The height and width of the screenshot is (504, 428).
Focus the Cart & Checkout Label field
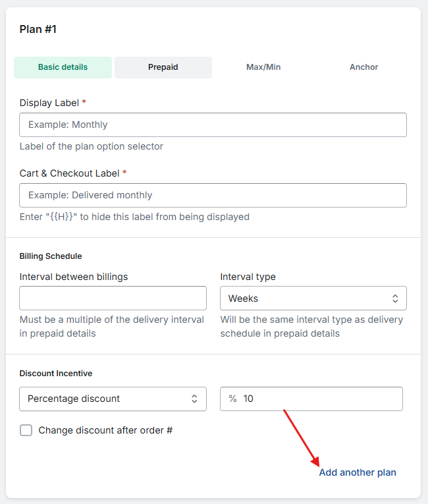(213, 195)
